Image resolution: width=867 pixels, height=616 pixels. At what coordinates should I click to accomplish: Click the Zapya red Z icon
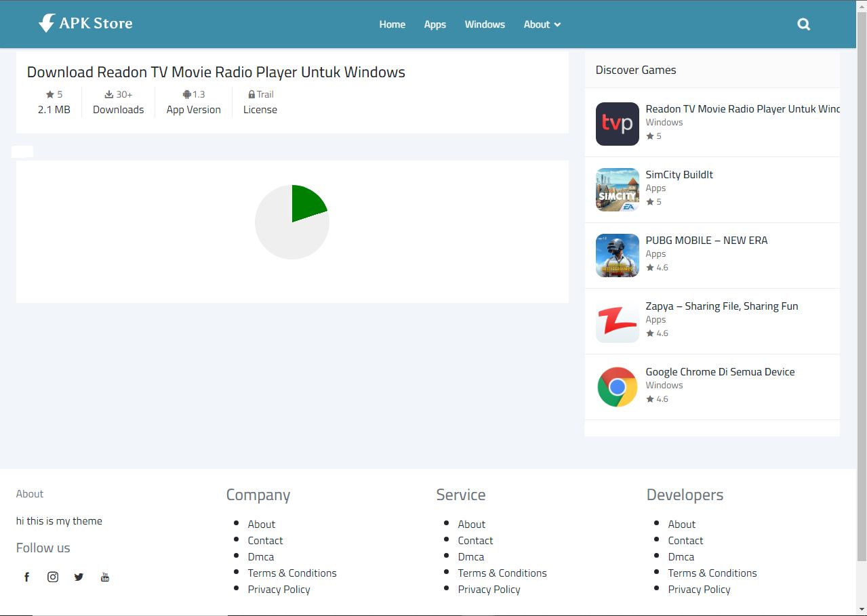[x=617, y=321]
